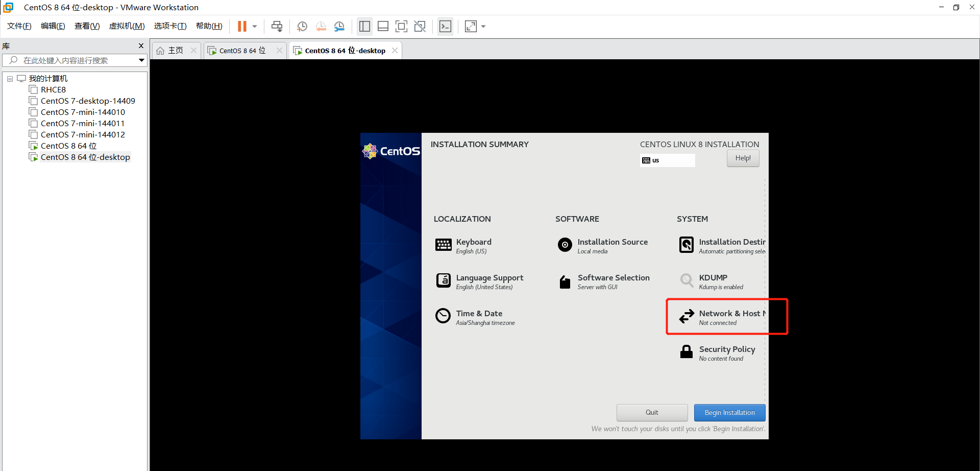Toggle the thumbnail bar view
The width and height of the screenshot is (980, 471).
pos(383,26)
